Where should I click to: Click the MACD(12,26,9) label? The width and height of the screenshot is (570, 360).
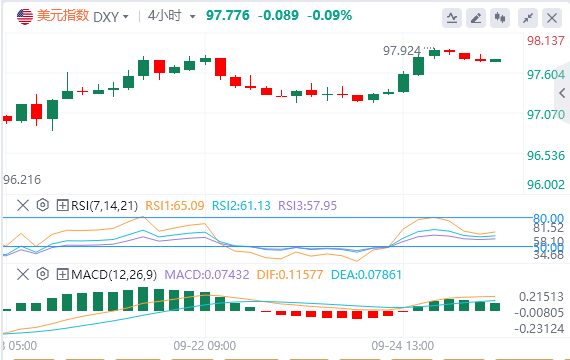pos(114,275)
